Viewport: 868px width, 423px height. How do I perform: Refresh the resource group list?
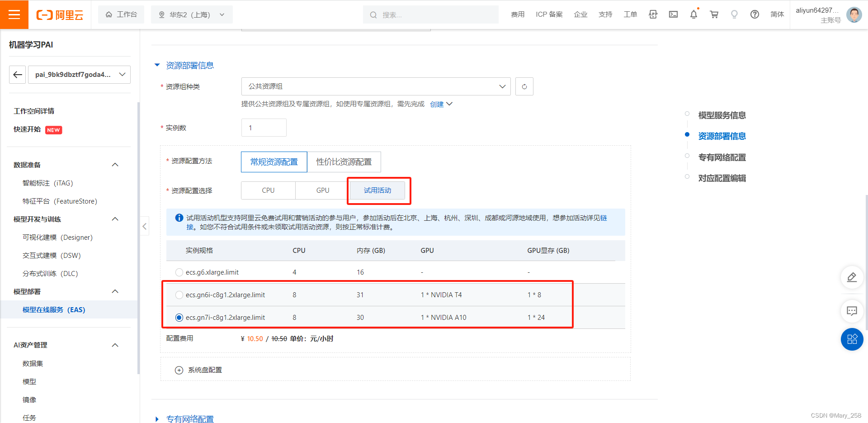[524, 86]
